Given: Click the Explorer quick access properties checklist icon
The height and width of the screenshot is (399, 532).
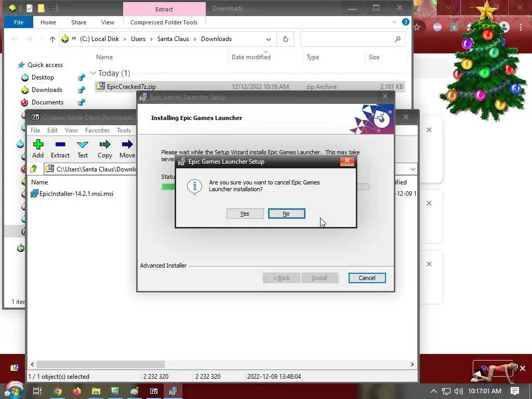Looking at the screenshot, I should pos(30,8).
